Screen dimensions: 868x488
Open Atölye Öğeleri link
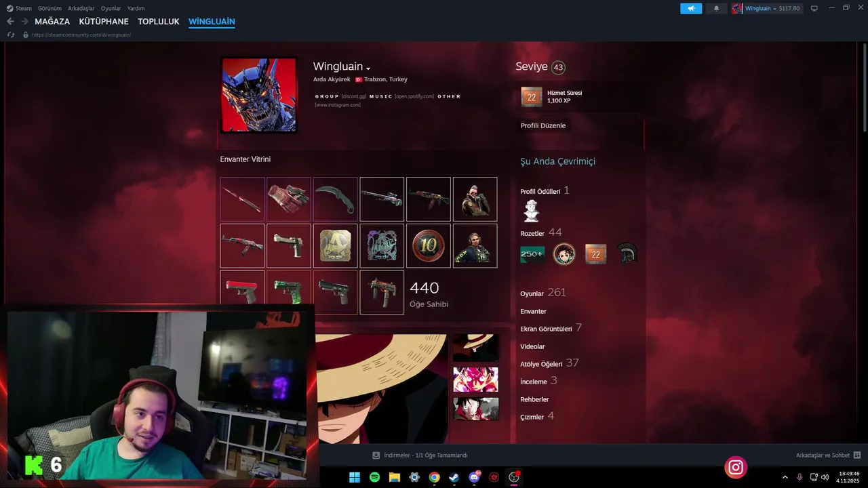pos(549,363)
